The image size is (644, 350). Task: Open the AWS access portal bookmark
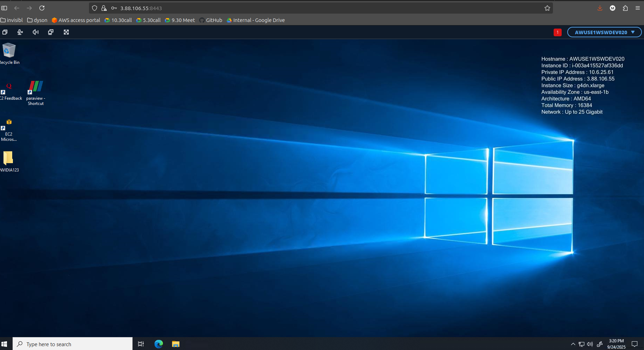(76, 20)
